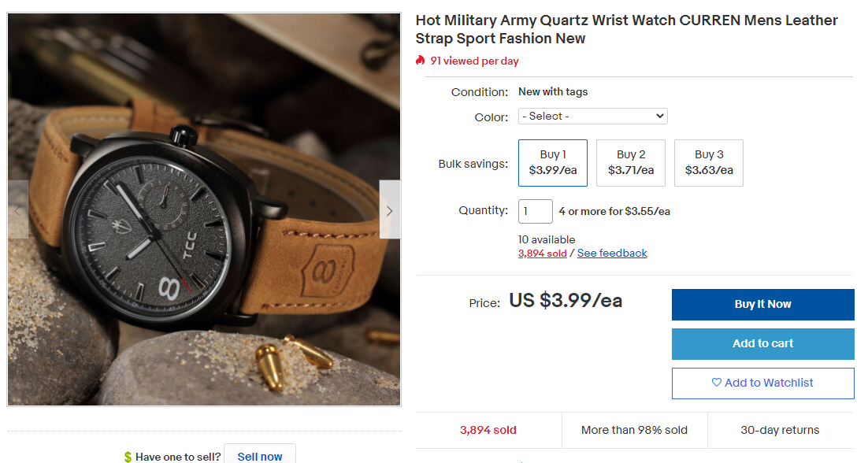Open the See feedback link
868x463 pixels.
612,254
